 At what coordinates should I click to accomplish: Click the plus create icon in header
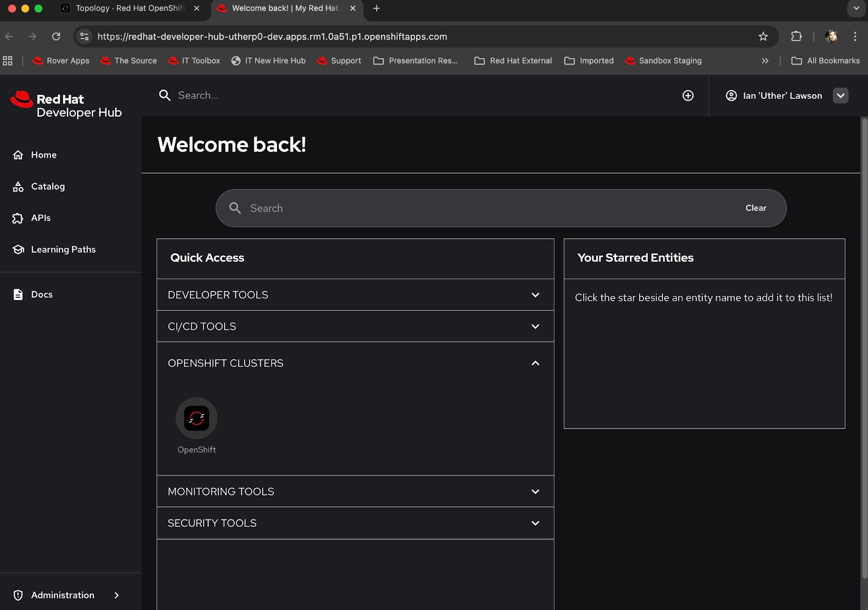click(688, 96)
